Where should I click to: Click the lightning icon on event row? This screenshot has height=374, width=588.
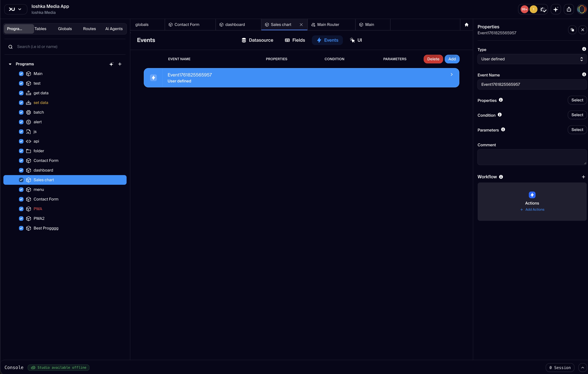coord(153,78)
